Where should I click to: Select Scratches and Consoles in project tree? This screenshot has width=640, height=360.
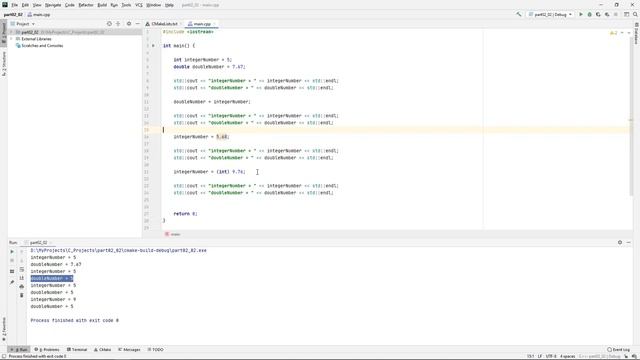39,46
